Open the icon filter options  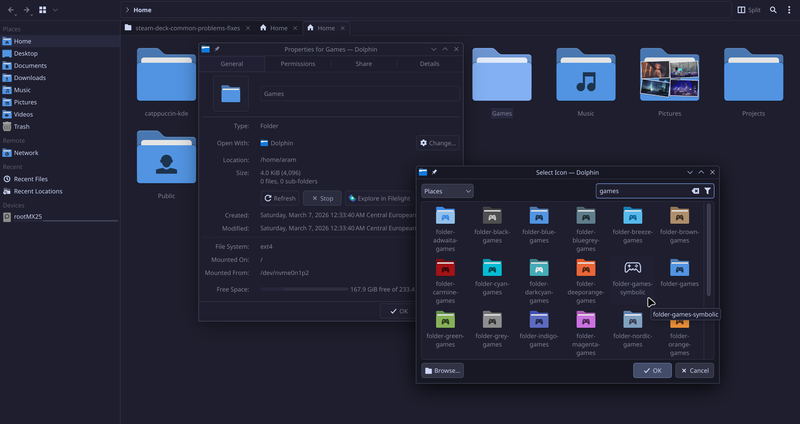point(708,191)
